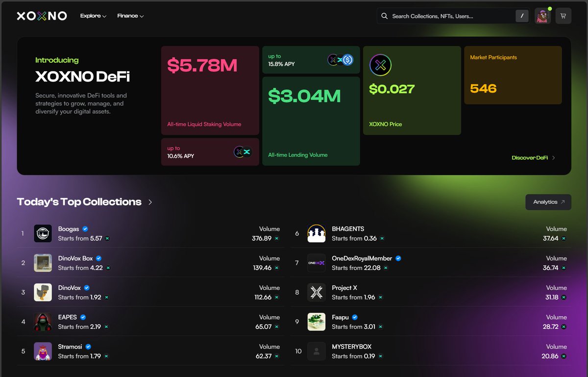Click the XOXNO token logo in price card
This screenshot has height=377, width=588.
pos(380,65)
